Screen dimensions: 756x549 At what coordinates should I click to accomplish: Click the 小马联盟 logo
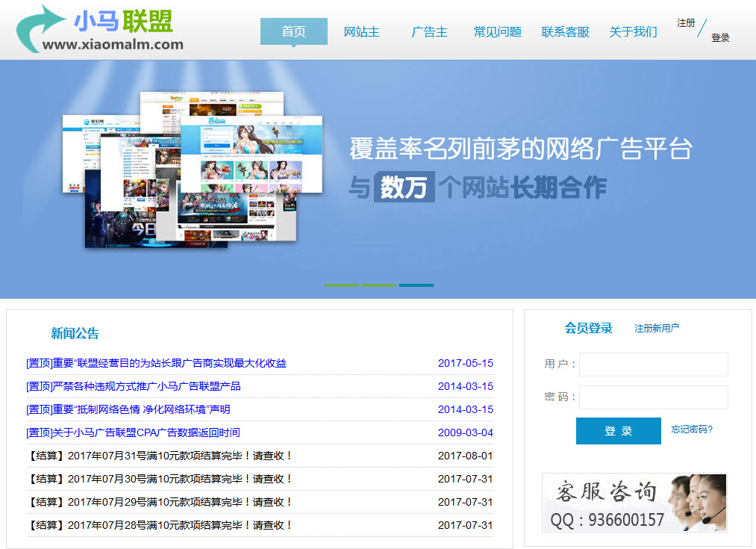pyautogui.click(x=101, y=30)
